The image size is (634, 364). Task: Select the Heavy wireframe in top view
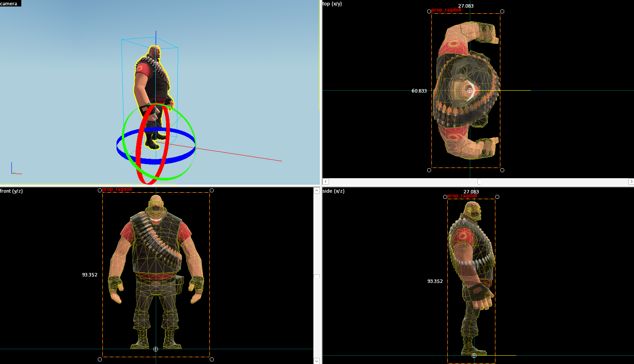466,90
